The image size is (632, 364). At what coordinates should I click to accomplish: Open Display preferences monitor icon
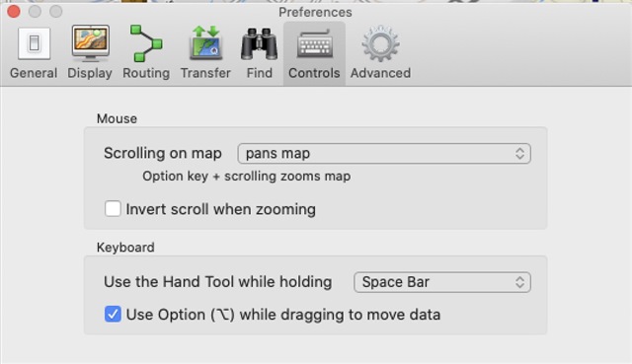tap(90, 43)
